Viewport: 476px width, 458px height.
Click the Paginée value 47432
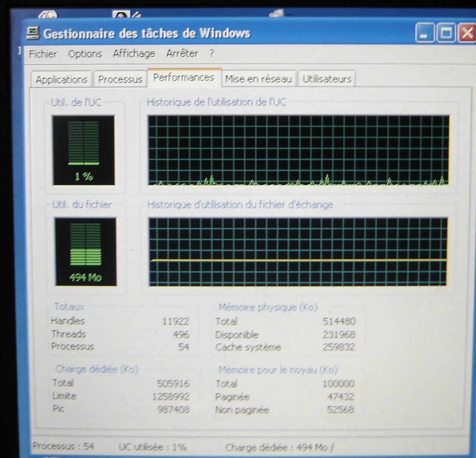click(x=341, y=396)
